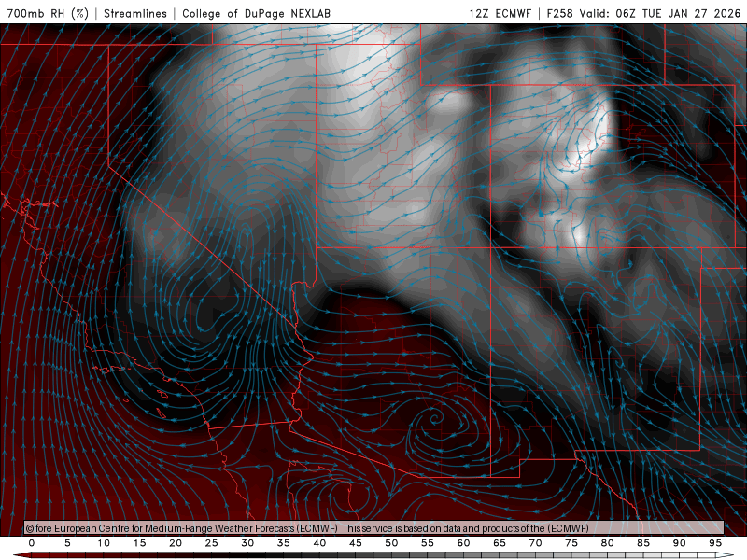Click the 95 value on color scale

tap(715, 543)
